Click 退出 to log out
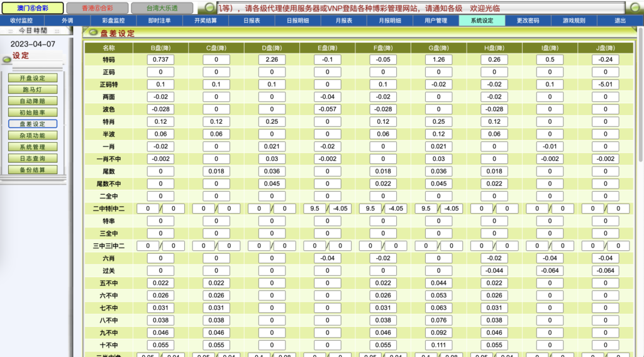Image resolution: width=644 pixels, height=357 pixels. tap(620, 21)
